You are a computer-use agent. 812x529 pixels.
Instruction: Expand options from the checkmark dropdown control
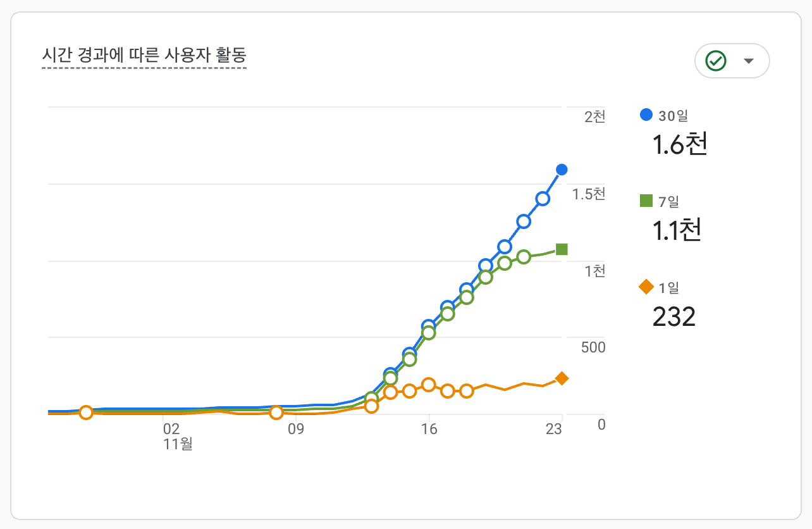pos(748,61)
